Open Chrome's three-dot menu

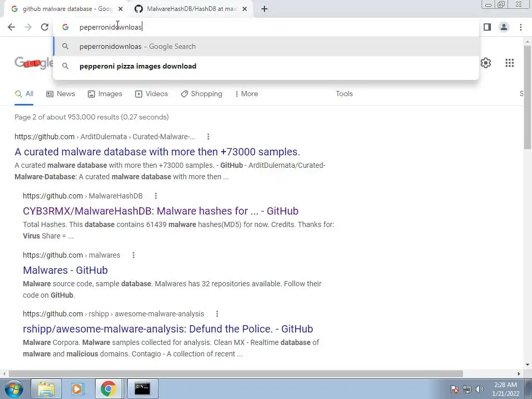pyautogui.click(x=521, y=27)
